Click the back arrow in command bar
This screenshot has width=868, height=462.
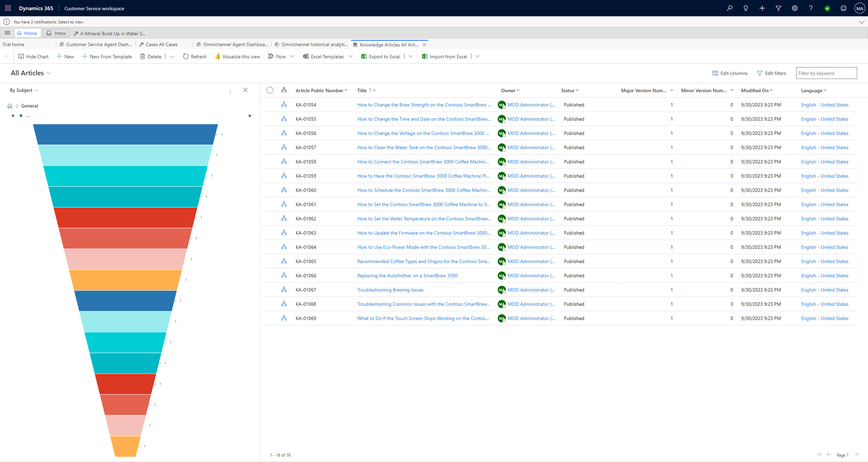pyautogui.click(x=7, y=57)
